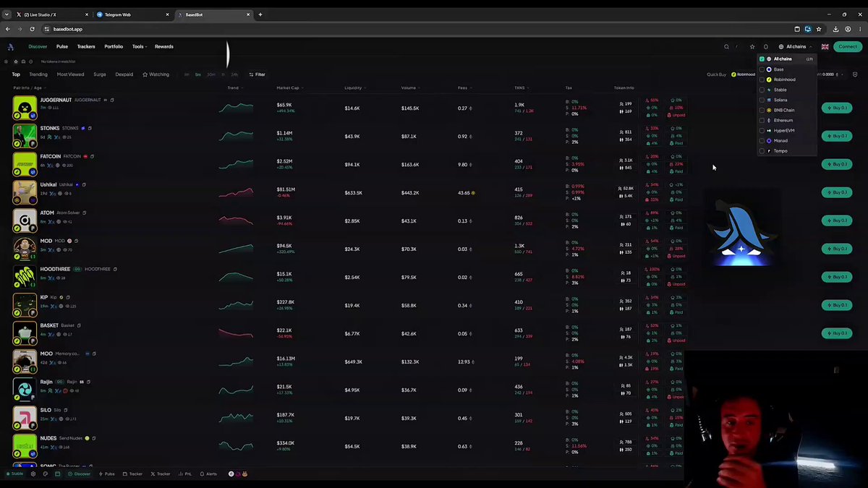
Task: Go to the Portfolio menu item
Action: (114, 46)
